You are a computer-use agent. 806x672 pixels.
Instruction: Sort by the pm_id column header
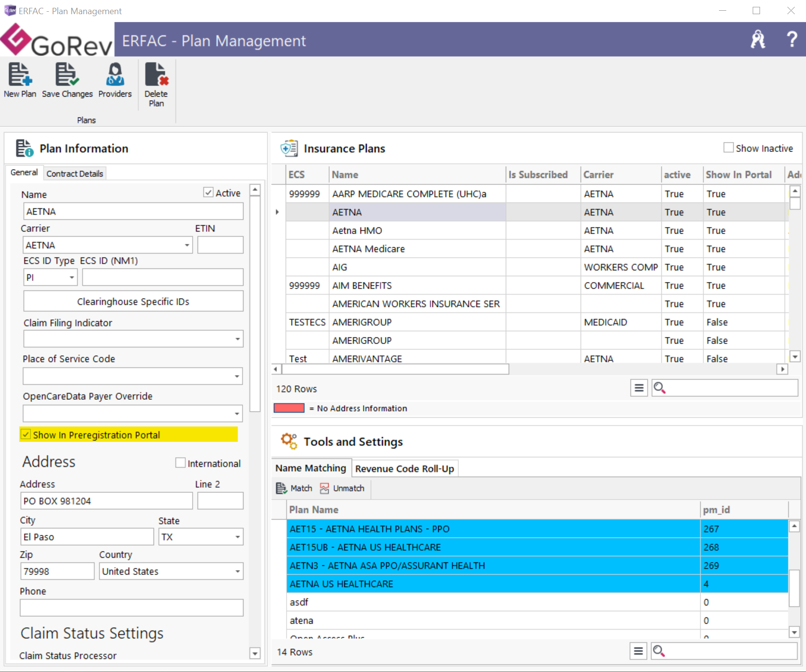click(744, 510)
